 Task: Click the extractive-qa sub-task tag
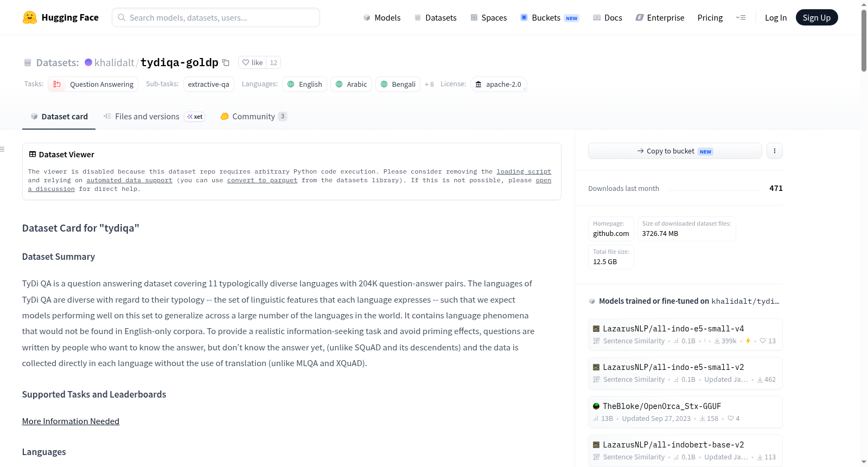coord(209,84)
